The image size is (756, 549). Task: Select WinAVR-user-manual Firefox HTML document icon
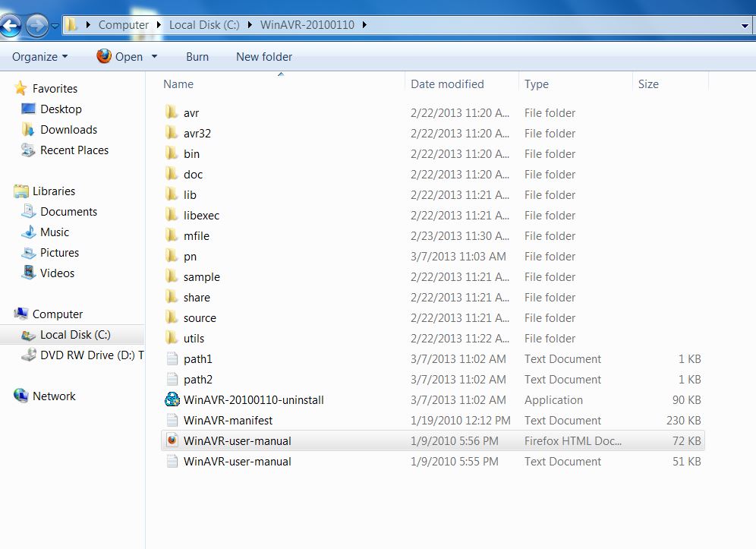pos(172,440)
